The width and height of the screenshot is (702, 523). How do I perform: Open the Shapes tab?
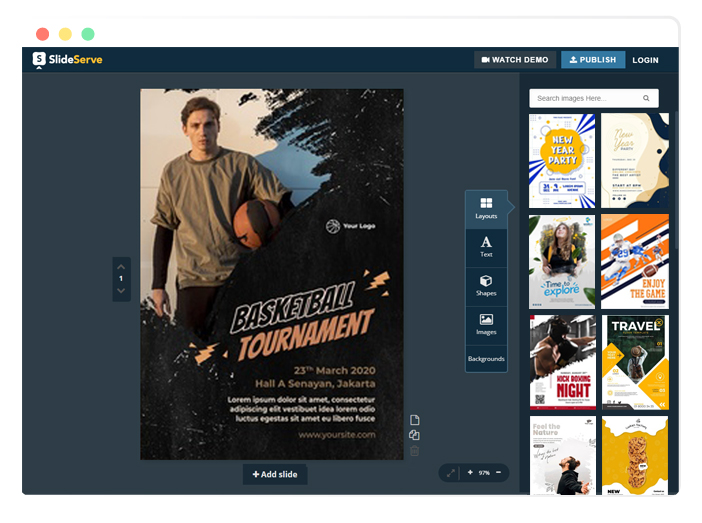click(x=486, y=286)
